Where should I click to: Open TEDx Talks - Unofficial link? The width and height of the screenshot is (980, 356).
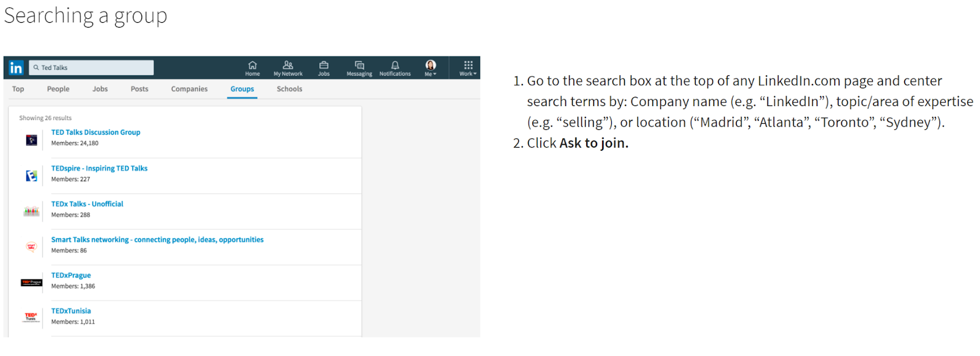click(x=87, y=204)
